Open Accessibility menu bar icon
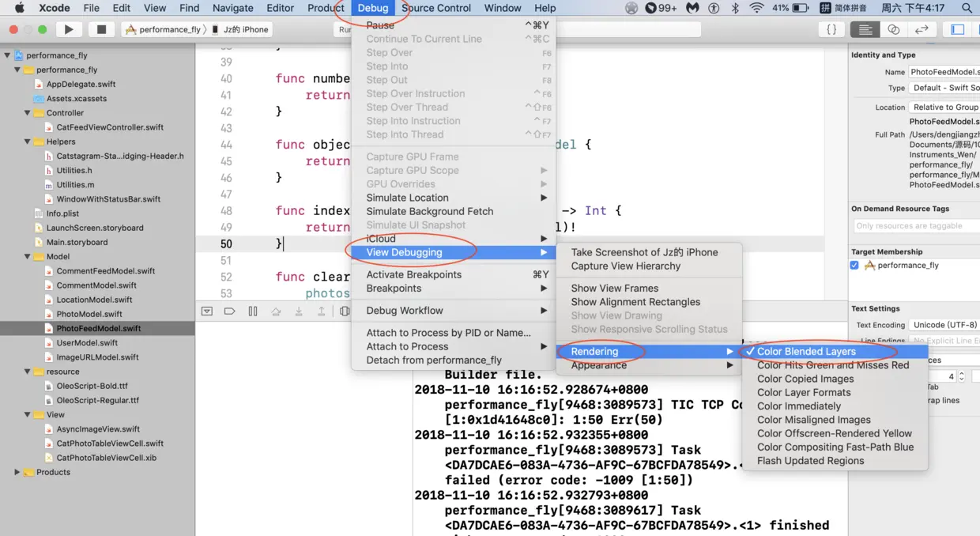The height and width of the screenshot is (536, 980). (714, 8)
